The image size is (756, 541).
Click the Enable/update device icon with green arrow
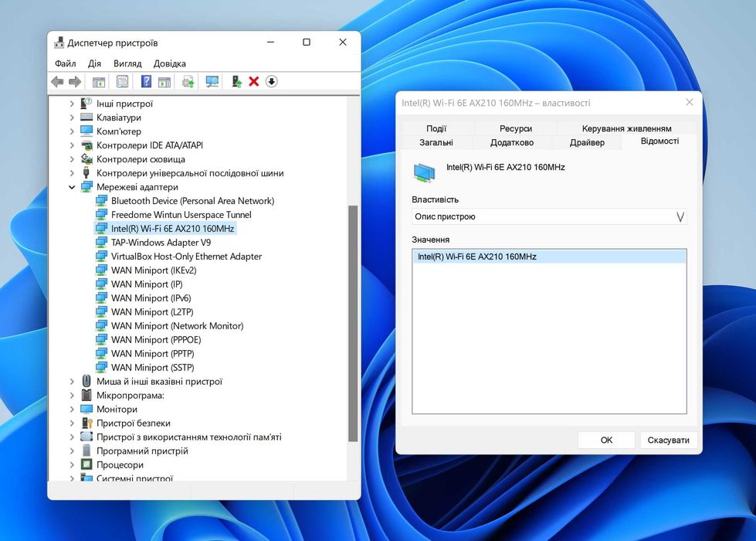236,82
